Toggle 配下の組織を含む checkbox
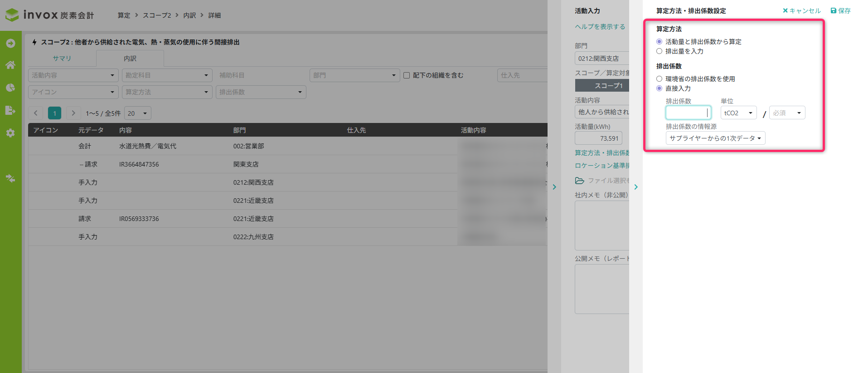 407,75
